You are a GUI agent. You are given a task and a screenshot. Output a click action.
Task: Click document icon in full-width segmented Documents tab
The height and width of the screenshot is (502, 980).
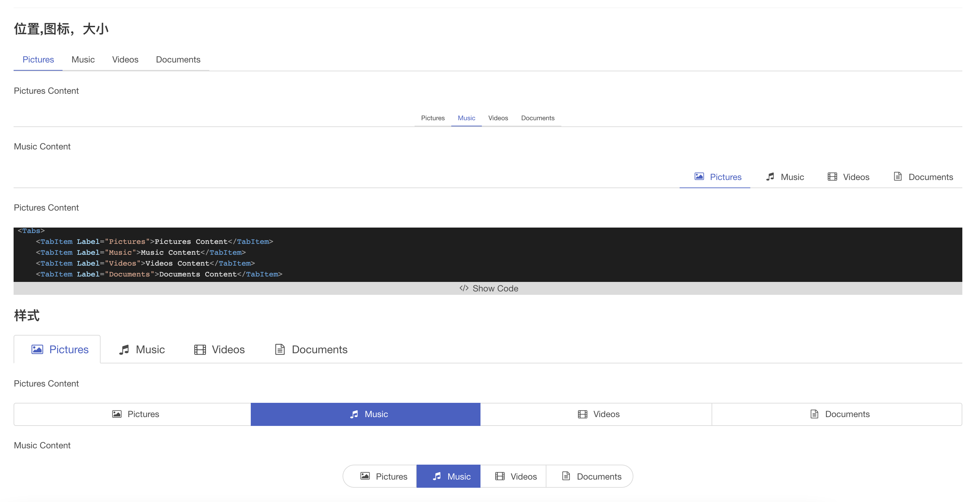tap(814, 414)
